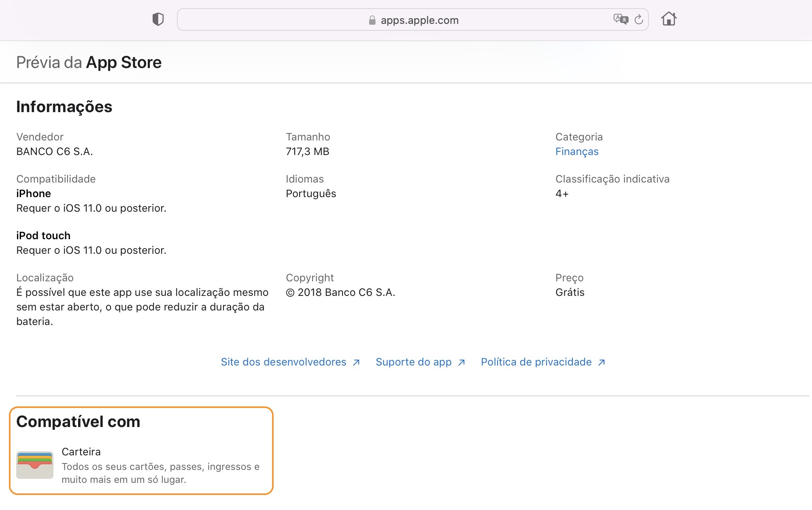Click the translate page icon

[x=621, y=19]
